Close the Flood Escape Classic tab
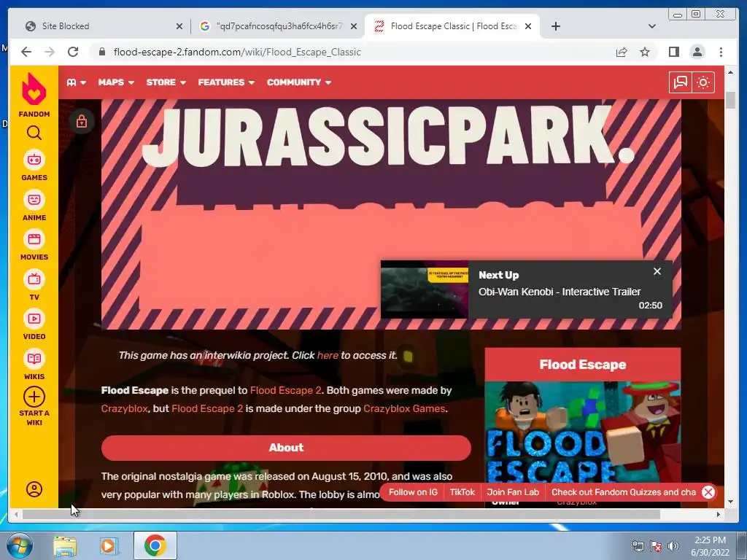 (528, 26)
